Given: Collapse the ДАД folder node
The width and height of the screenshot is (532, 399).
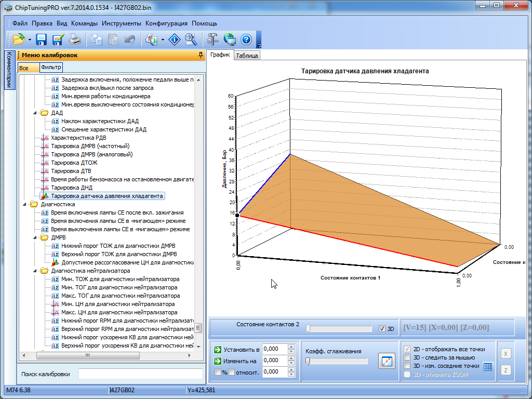Looking at the screenshot, I should coord(36,113).
